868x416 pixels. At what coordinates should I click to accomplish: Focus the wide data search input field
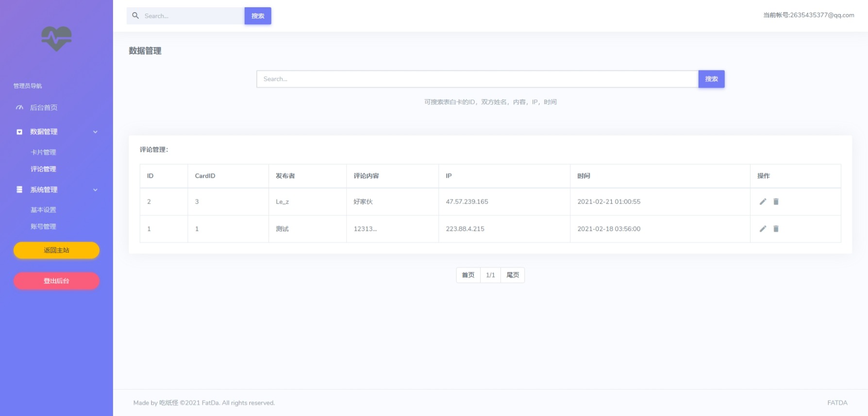(x=477, y=79)
